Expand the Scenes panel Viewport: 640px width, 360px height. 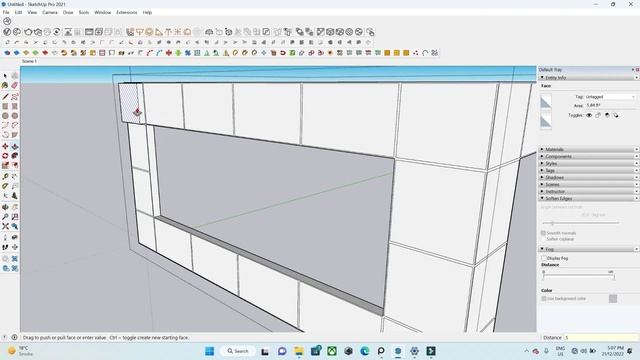pos(588,184)
